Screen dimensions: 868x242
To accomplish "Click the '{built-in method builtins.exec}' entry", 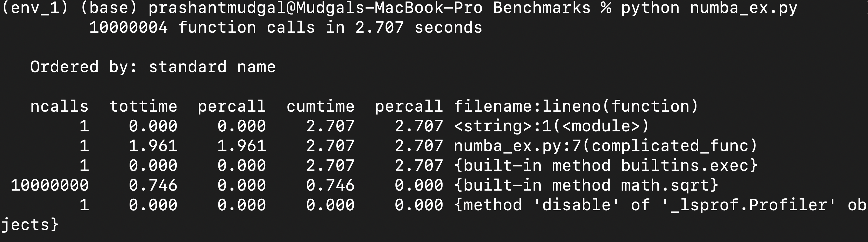I will [x=606, y=166].
